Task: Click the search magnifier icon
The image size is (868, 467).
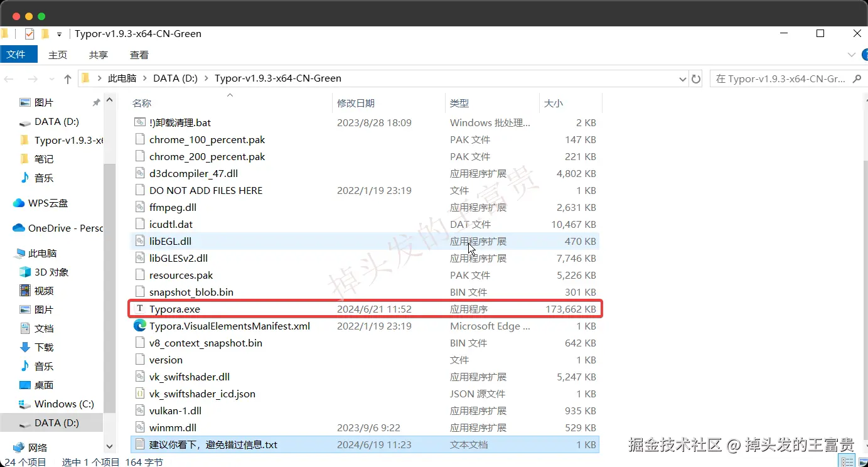Action: [x=858, y=79]
